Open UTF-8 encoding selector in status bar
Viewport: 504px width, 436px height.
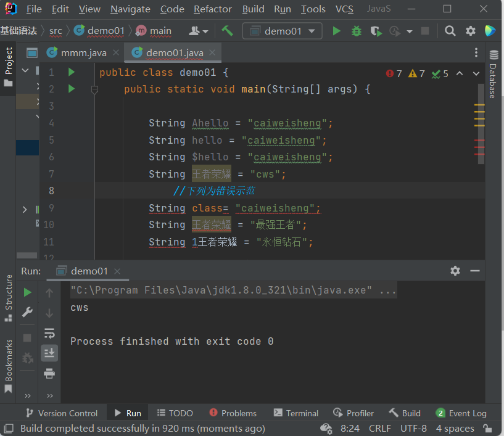click(413, 428)
